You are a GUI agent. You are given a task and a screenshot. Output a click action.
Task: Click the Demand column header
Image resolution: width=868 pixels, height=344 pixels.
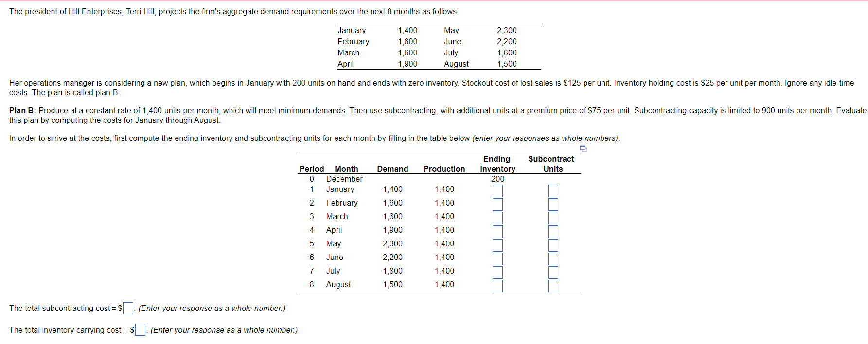point(392,169)
